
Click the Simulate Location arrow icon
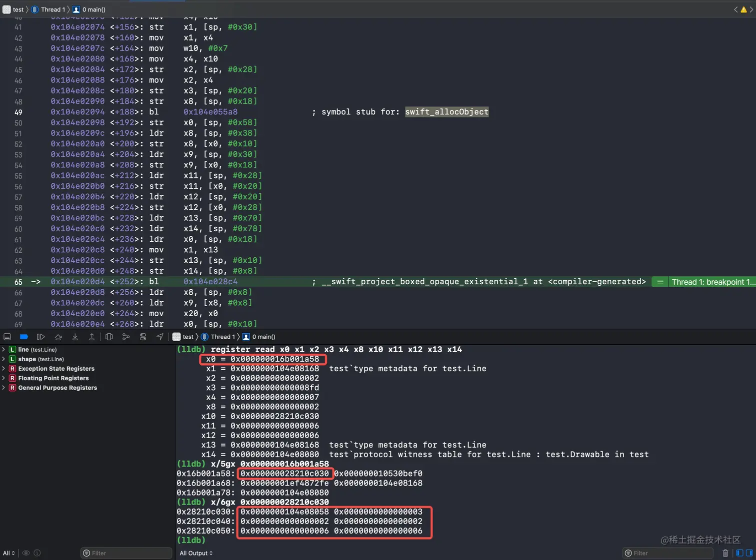click(160, 337)
